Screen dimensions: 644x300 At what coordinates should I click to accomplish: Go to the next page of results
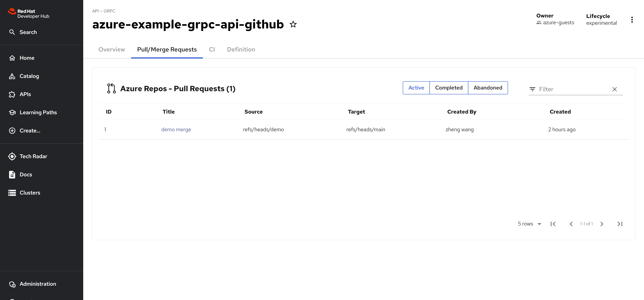pyautogui.click(x=602, y=224)
